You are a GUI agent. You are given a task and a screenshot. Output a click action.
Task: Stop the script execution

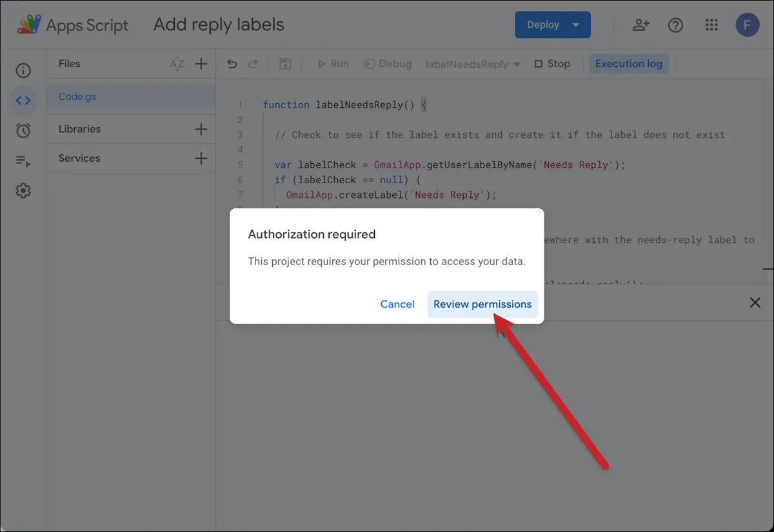pos(552,64)
